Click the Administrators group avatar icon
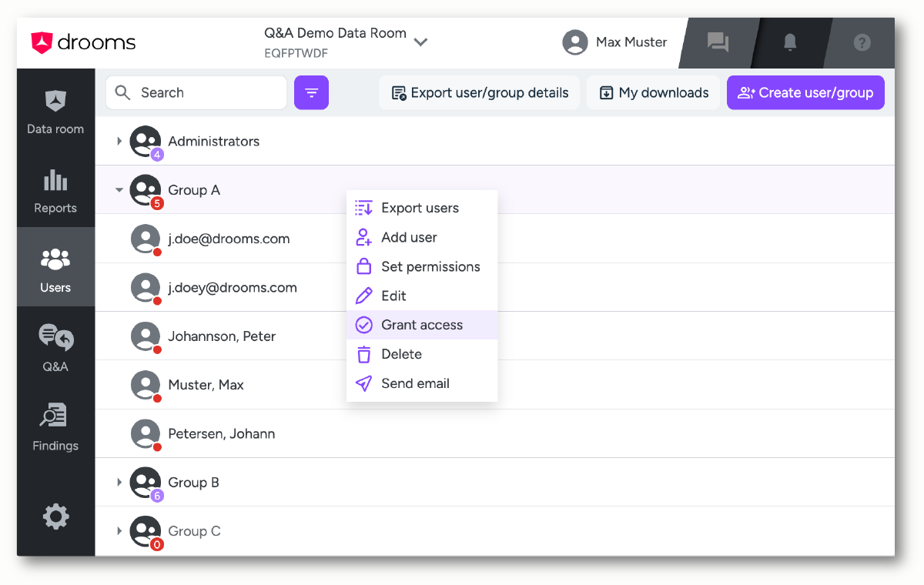This screenshot has width=924, height=585. point(146,142)
